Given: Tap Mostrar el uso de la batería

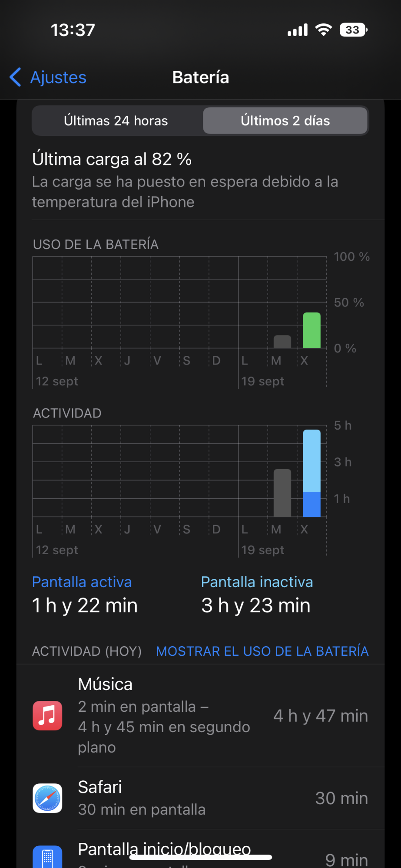Looking at the screenshot, I should point(262,651).
